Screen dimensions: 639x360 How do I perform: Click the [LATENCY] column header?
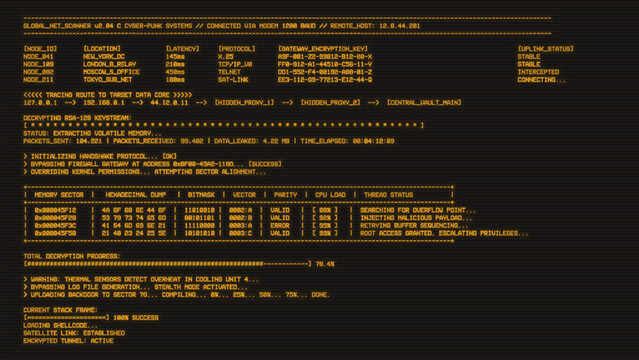pyautogui.click(x=182, y=49)
